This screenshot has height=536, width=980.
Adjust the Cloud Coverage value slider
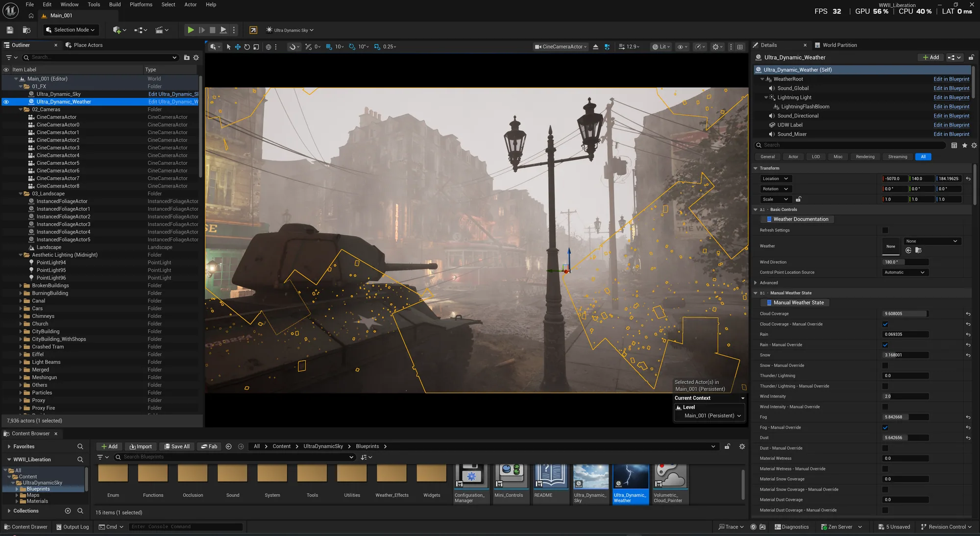pyautogui.click(x=906, y=314)
